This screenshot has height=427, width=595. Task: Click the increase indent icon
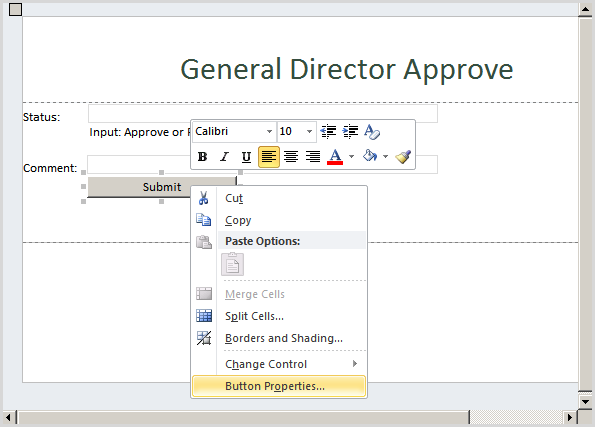350,131
